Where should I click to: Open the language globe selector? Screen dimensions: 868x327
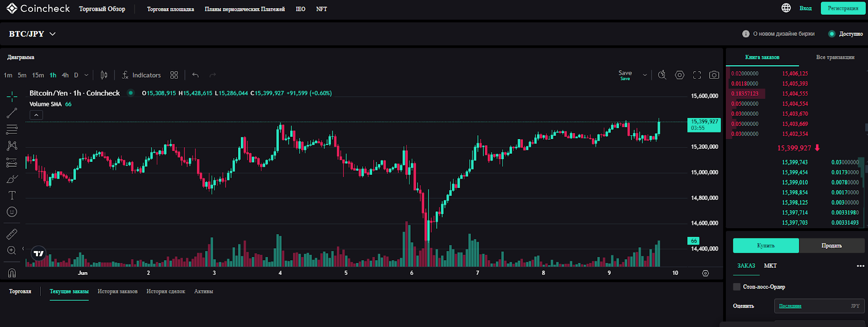click(786, 8)
